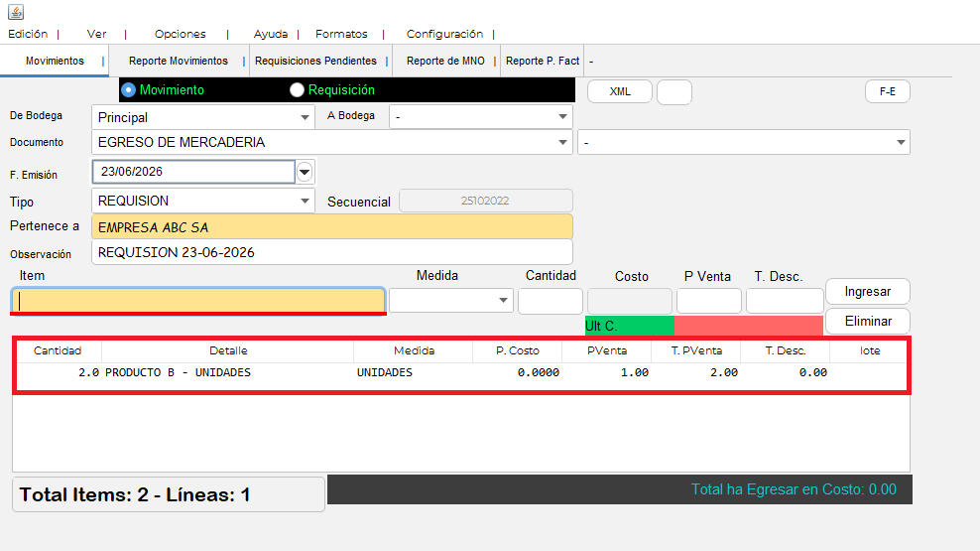
Task: Click the Observación text field
Action: (332, 252)
